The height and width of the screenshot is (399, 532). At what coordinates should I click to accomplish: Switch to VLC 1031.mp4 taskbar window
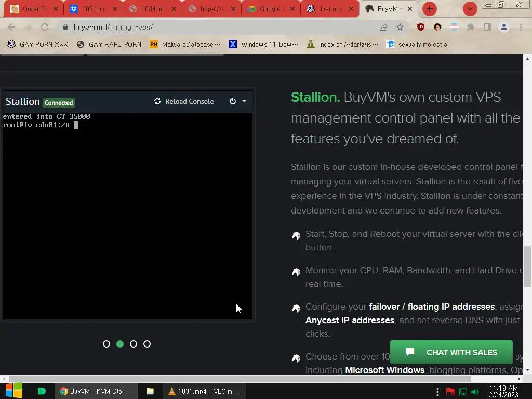tap(203, 391)
